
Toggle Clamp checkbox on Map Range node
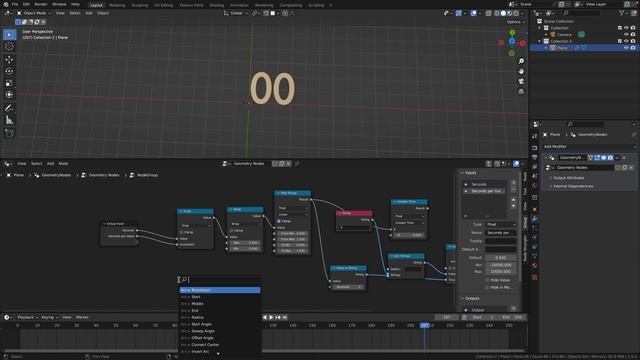point(279,221)
